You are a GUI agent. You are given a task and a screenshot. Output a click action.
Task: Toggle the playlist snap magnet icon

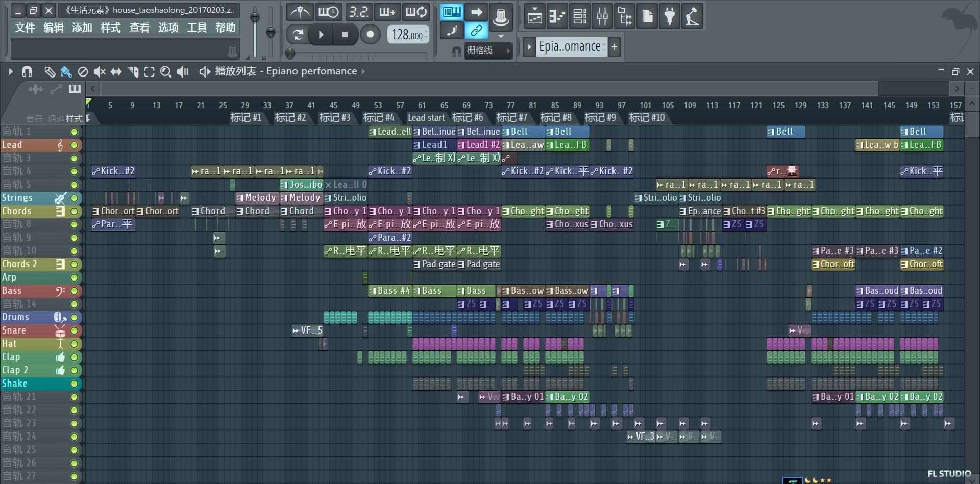tap(27, 72)
